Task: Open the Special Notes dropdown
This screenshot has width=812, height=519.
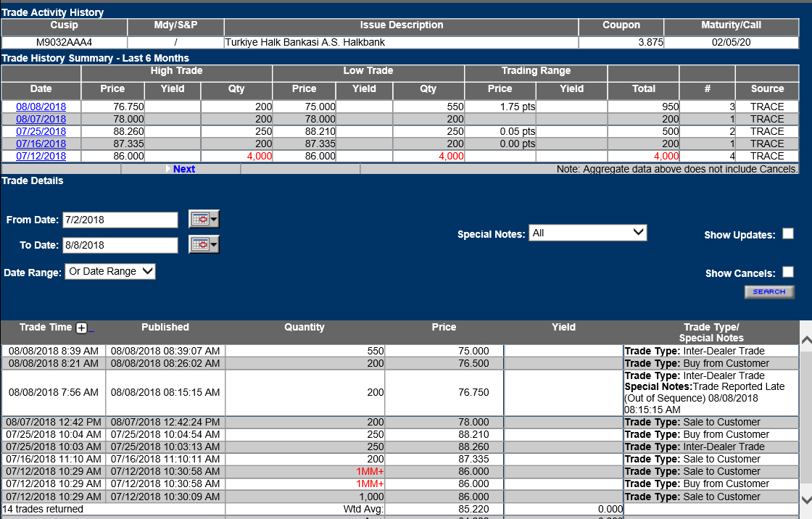Action: coord(588,233)
